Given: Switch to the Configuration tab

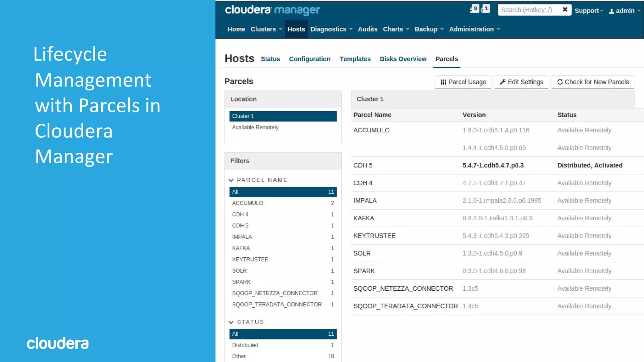Looking at the screenshot, I should click(x=309, y=59).
